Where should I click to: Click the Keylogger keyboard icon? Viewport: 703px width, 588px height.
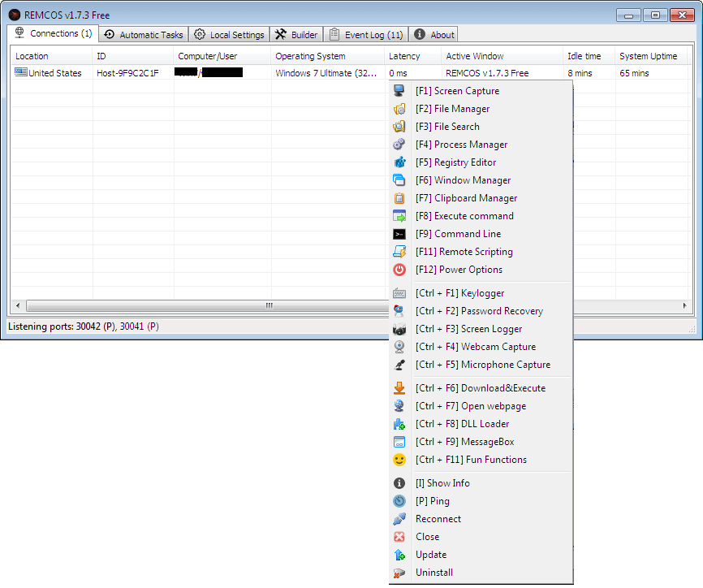click(x=399, y=293)
